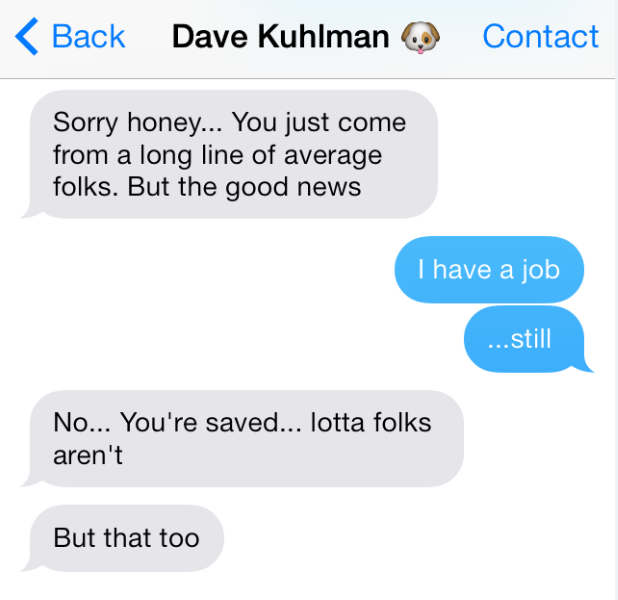
Task: Click 'long line of average' text line
Action: coord(251,155)
